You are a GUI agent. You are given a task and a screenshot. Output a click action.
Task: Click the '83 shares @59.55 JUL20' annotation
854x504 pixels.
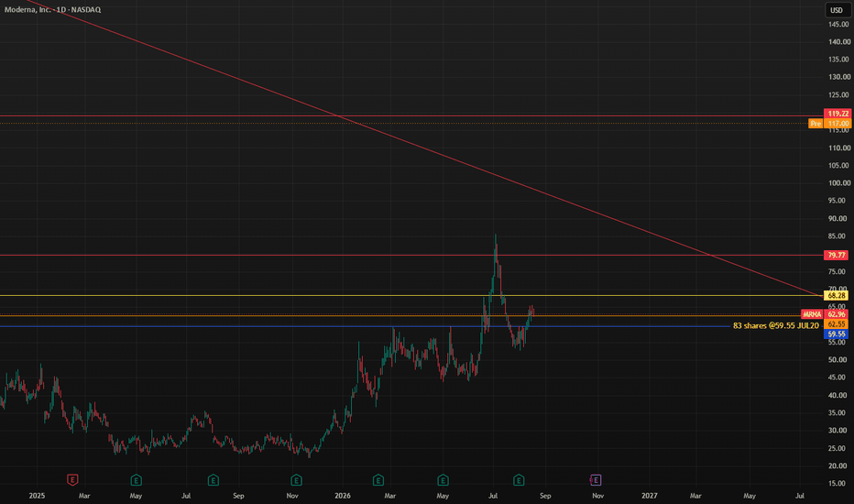point(775,326)
